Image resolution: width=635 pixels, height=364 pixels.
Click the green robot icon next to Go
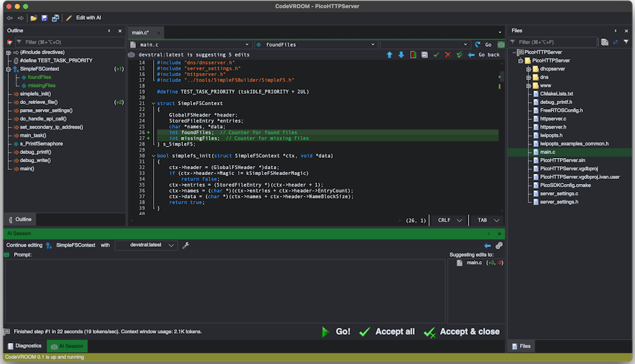(x=501, y=44)
